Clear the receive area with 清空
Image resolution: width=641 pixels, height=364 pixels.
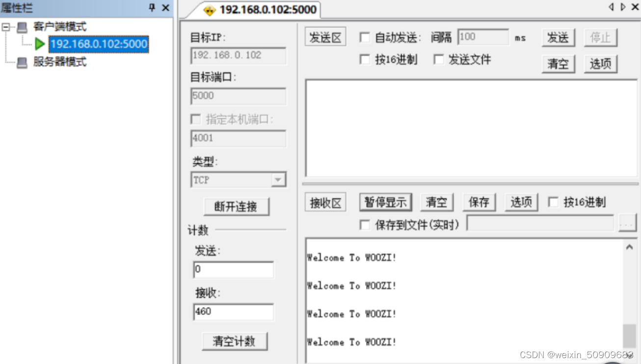(436, 202)
